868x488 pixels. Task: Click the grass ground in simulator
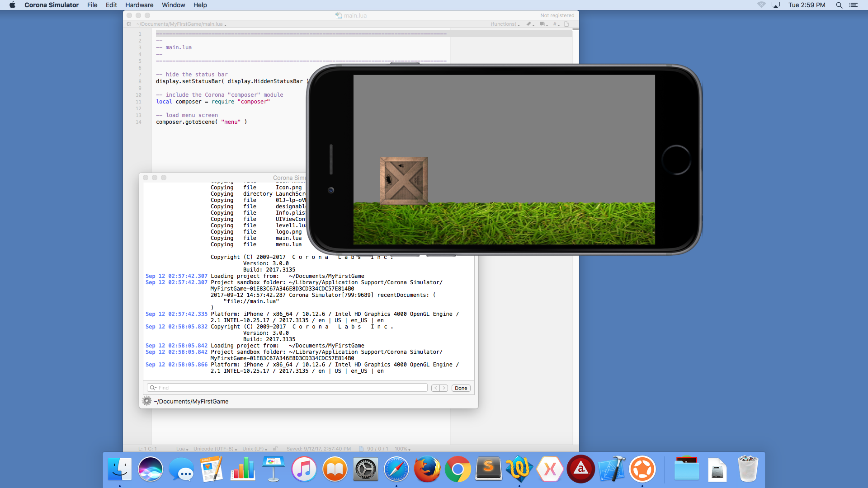pos(504,224)
